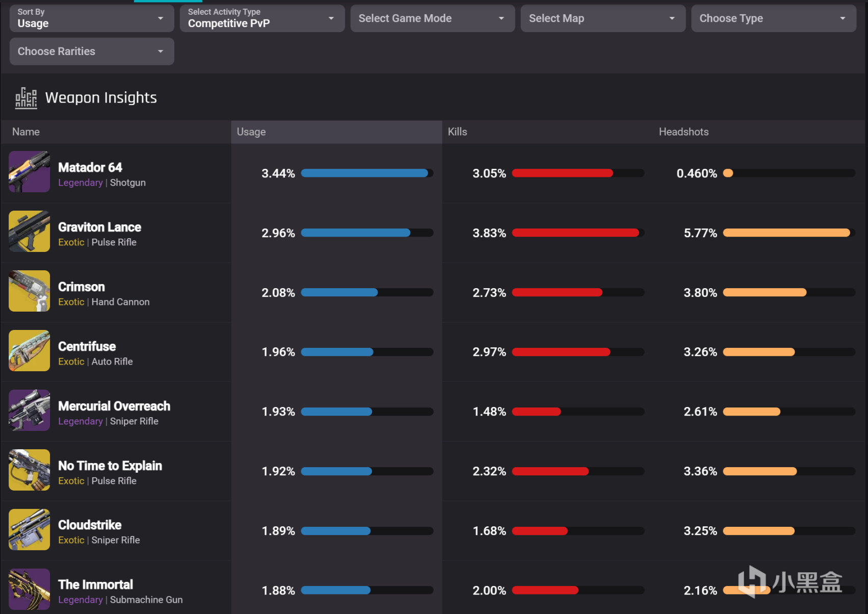Click No Time to Explain headshots 3.36%
Viewport: 868px width, 614px height.
[700, 471]
